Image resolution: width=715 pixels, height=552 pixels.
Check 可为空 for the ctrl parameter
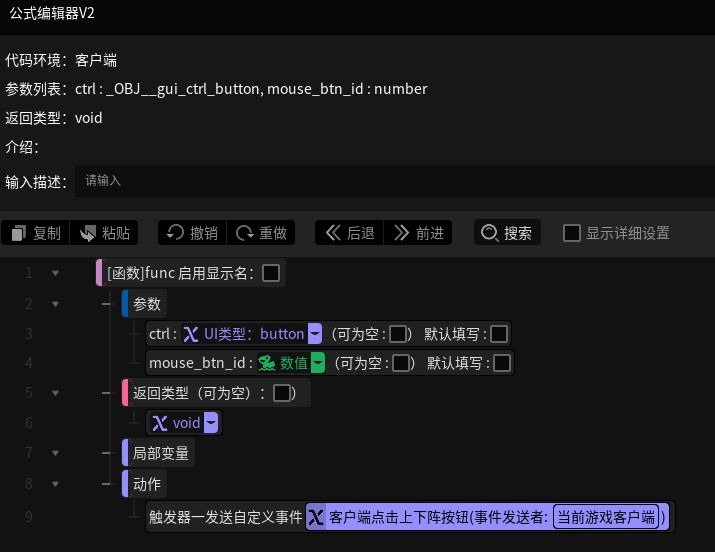pos(398,334)
